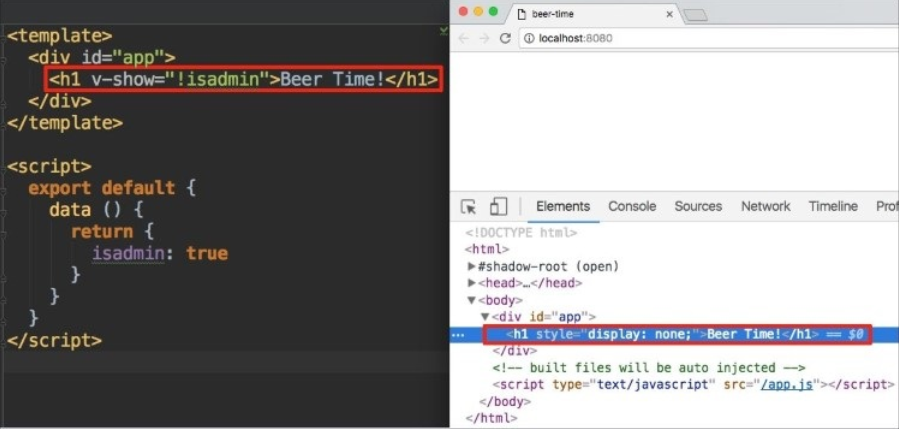Click the inspect element picker icon
Screen dimensions: 899x429
(x=468, y=207)
